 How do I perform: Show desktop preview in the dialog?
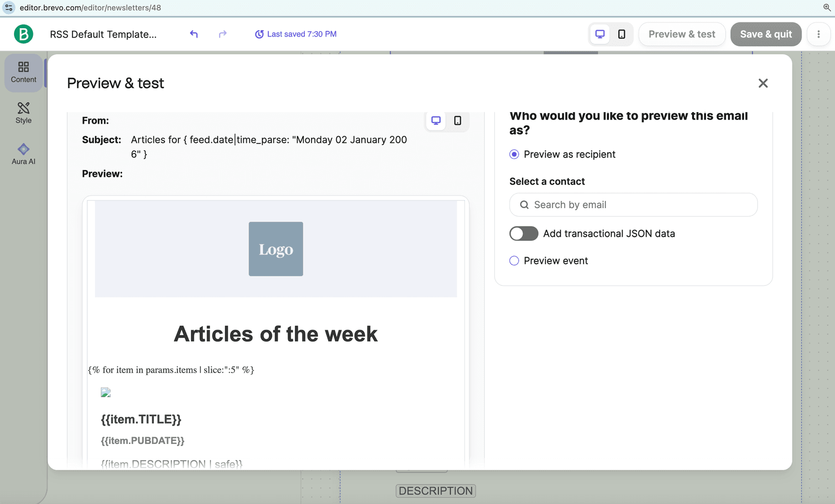point(436,121)
